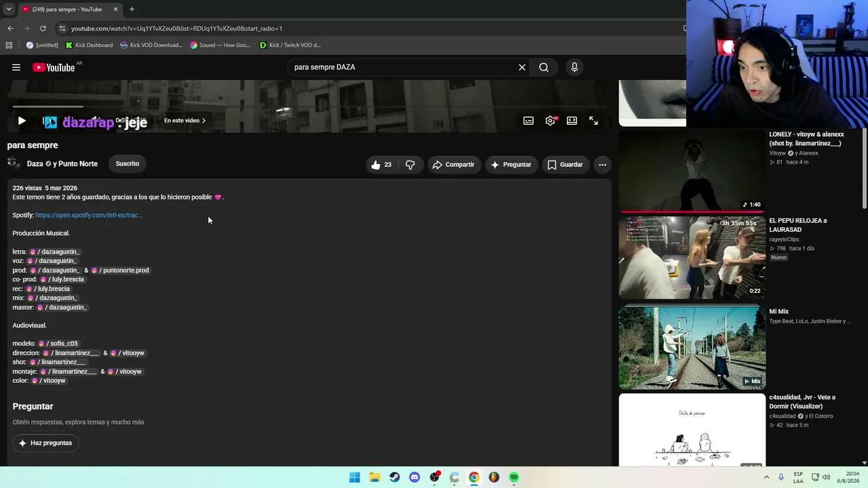Start voice search with microphone
Image resolution: width=868 pixels, height=488 pixels.
point(574,67)
